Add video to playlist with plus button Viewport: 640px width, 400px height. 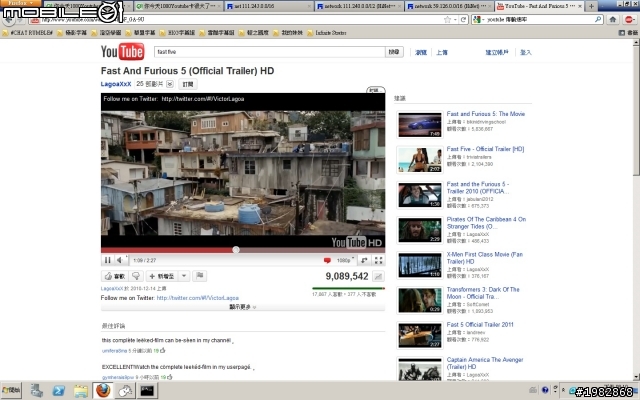click(x=162, y=276)
